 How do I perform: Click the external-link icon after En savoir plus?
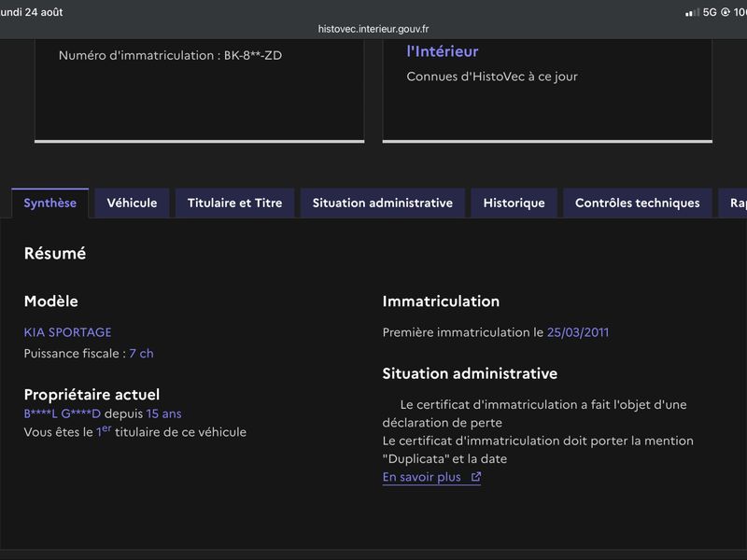[476, 477]
